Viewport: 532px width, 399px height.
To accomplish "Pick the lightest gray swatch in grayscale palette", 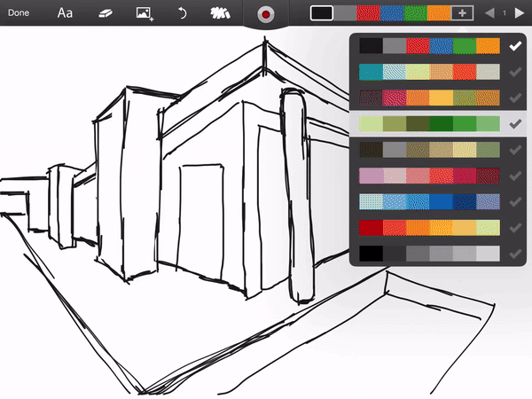I will click(489, 254).
